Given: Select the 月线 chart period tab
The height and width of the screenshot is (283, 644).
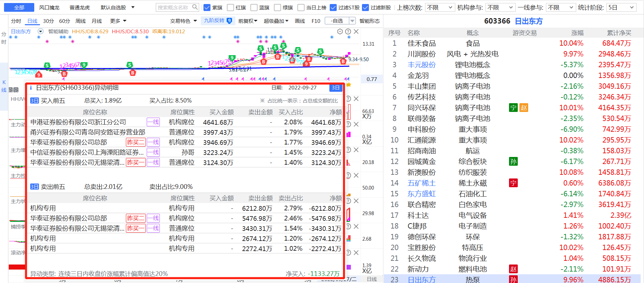Looking at the screenshot, I should pos(97,21).
